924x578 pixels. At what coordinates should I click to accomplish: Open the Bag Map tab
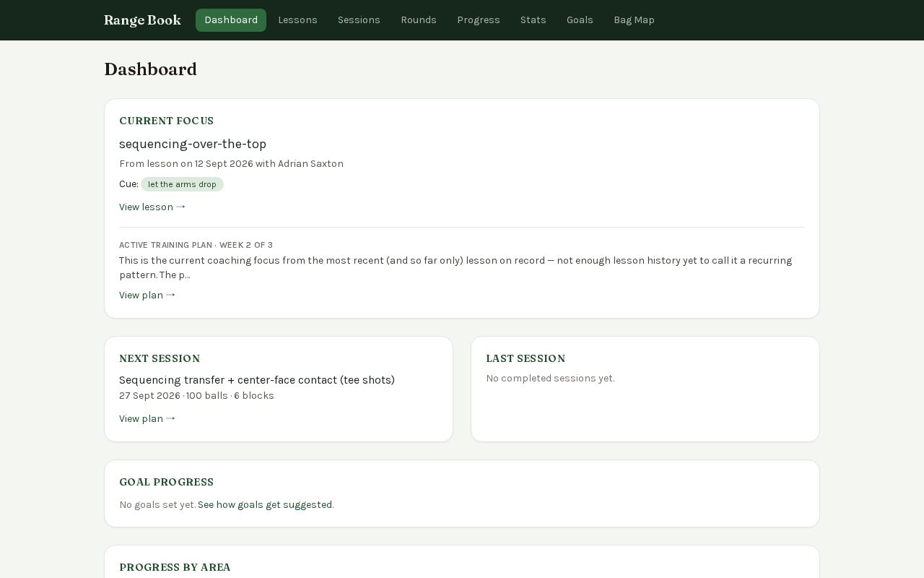(x=634, y=20)
